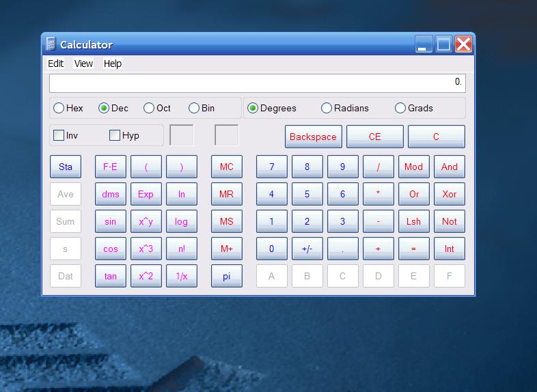Insert a closing parenthesis
Image resolution: width=537 pixels, height=392 pixels.
point(182,167)
